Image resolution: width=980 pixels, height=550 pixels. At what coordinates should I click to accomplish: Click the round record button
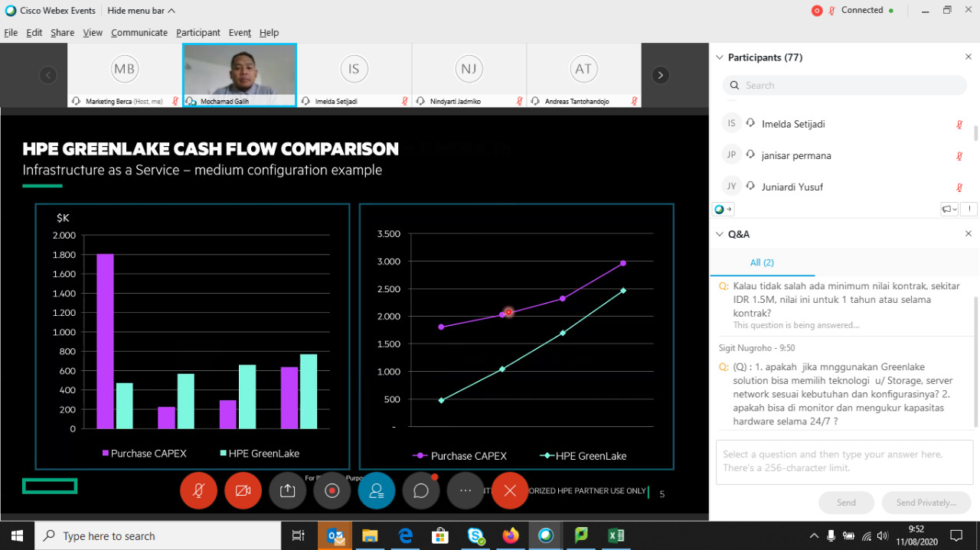(332, 491)
